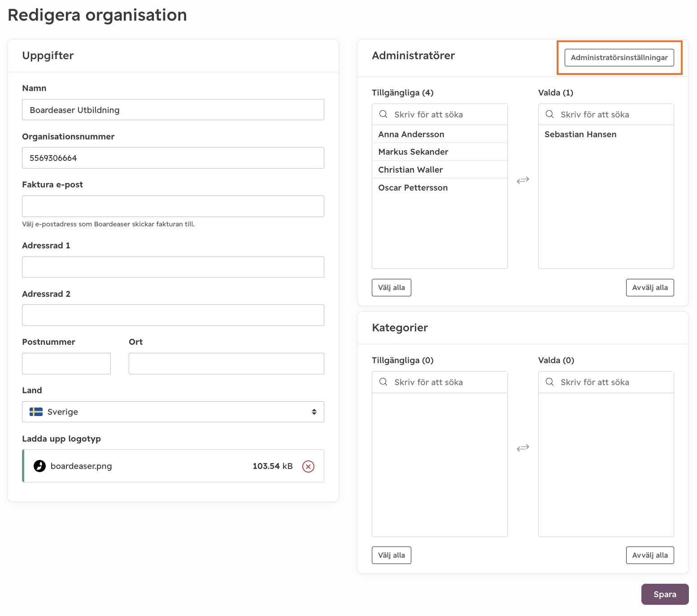This screenshot has height=616, width=697.
Task: Click Välj alla under Administratörer
Action: (x=391, y=288)
